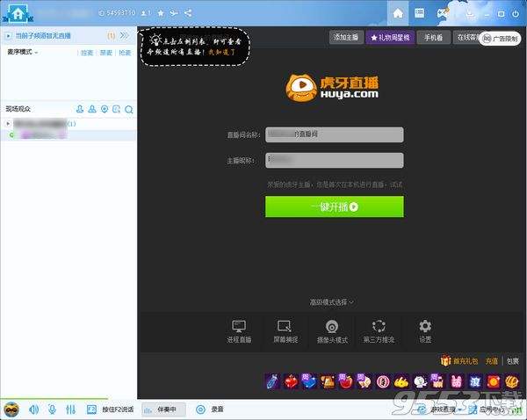Screen dimensions: 527x420
Task: Open the 礼物周星榜 button
Action: [x=391, y=37]
